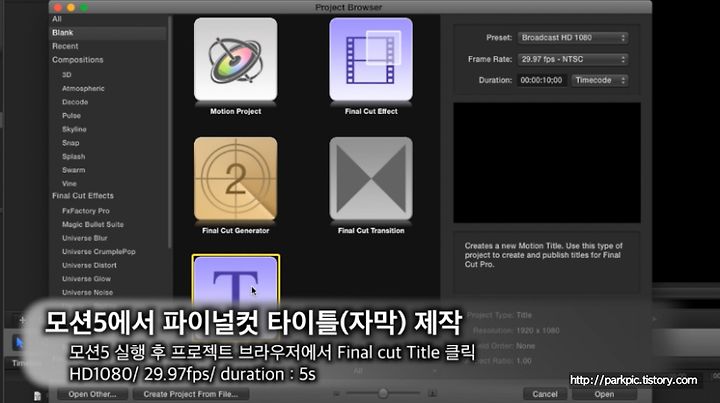Select the Recent category
This screenshot has width=720, height=403.
pyautogui.click(x=65, y=46)
